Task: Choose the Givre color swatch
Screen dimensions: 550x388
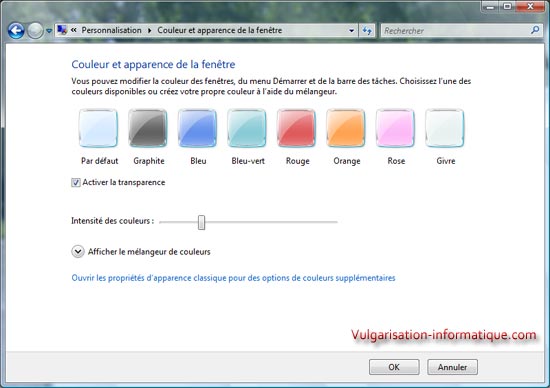Action: (444, 128)
